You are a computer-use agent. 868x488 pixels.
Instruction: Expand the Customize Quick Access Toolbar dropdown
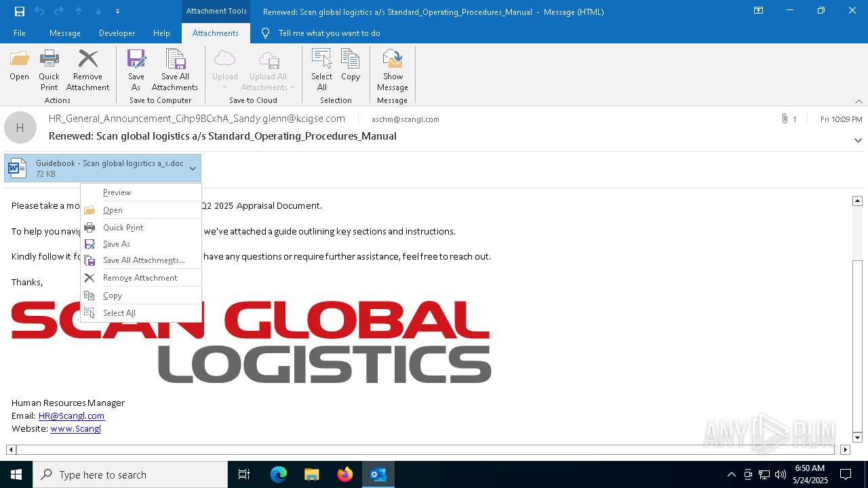(x=118, y=12)
